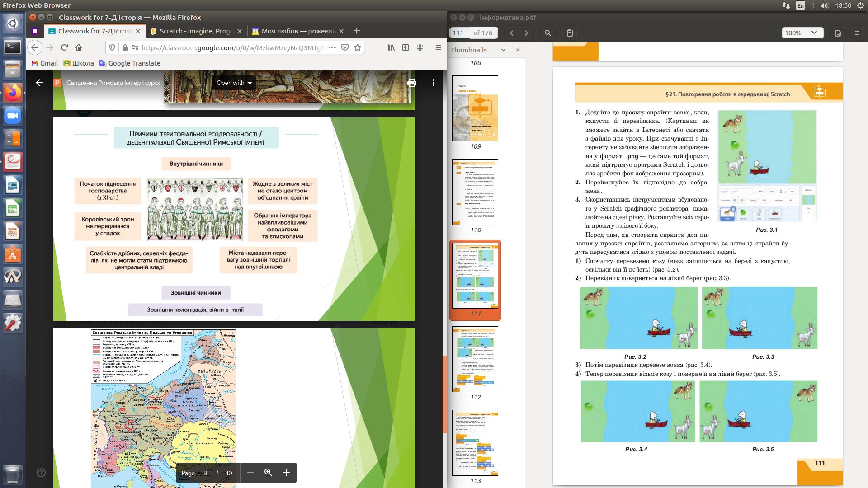Click the print icon in presentation viewer
Viewport: 868px width, 488px height.
(x=411, y=83)
